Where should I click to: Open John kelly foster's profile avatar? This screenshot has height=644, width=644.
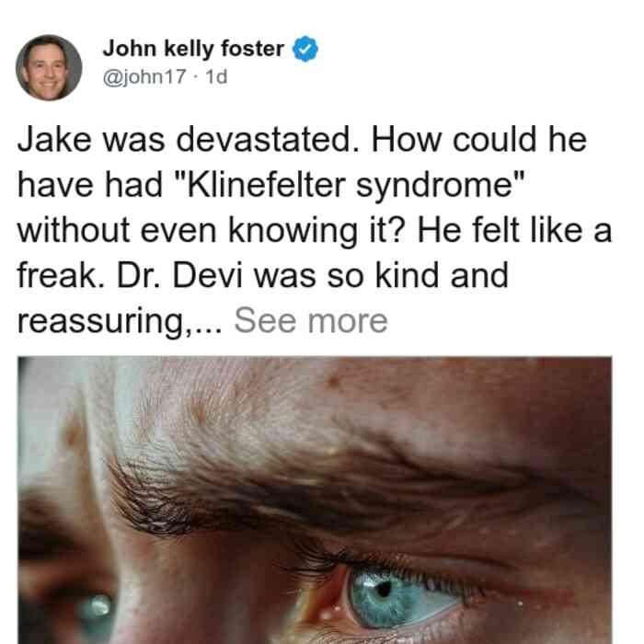[x=49, y=68]
